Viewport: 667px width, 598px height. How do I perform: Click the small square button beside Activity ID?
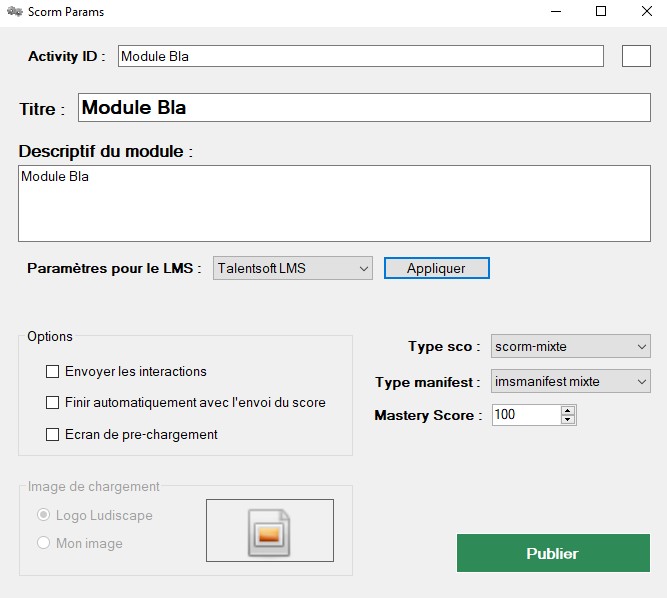pyautogui.click(x=636, y=56)
